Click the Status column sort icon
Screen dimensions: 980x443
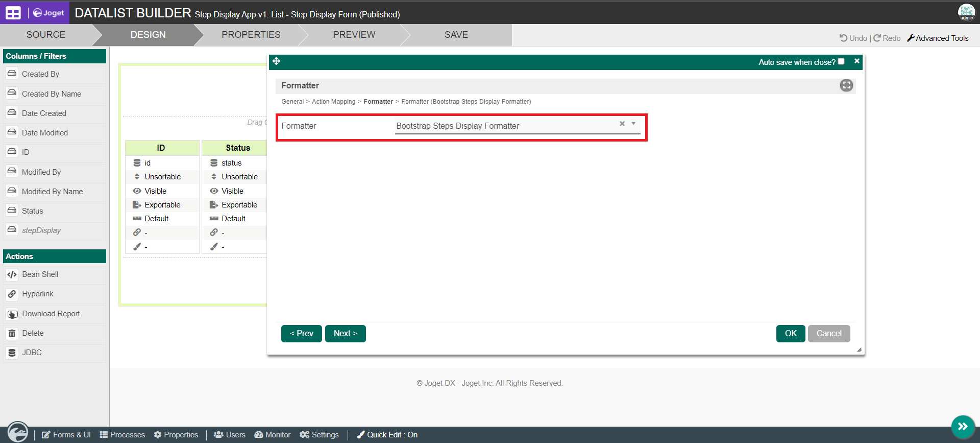coord(214,177)
